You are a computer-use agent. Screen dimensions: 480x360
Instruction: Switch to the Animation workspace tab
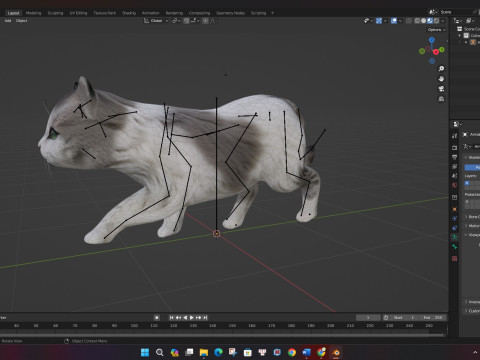click(151, 13)
